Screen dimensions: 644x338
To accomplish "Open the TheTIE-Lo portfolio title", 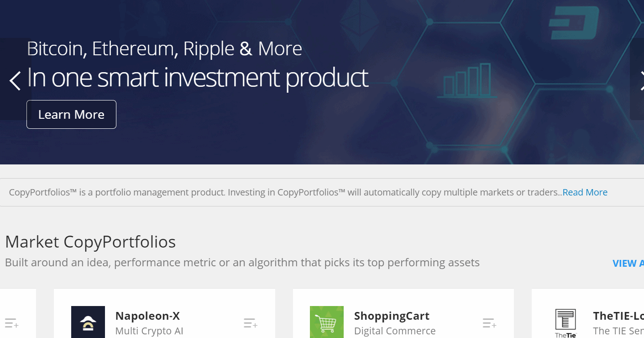I will click(618, 316).
